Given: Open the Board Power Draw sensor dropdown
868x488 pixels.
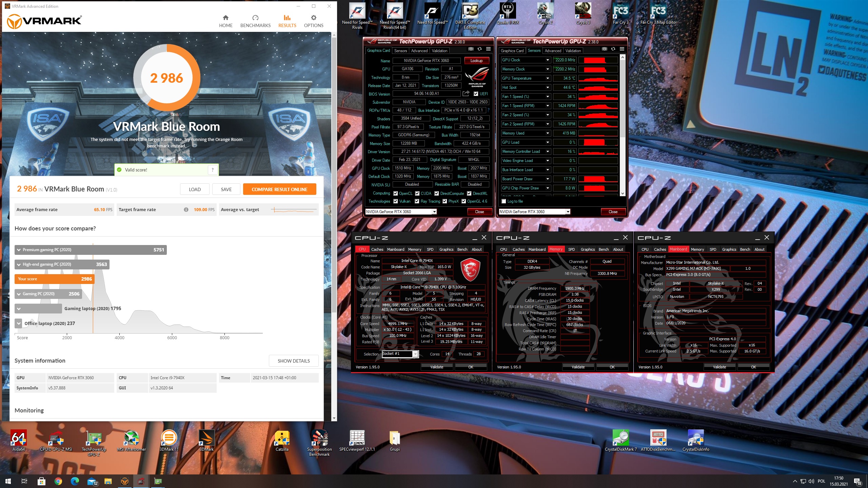Looking at the screenshot, I should coord(547,179).
